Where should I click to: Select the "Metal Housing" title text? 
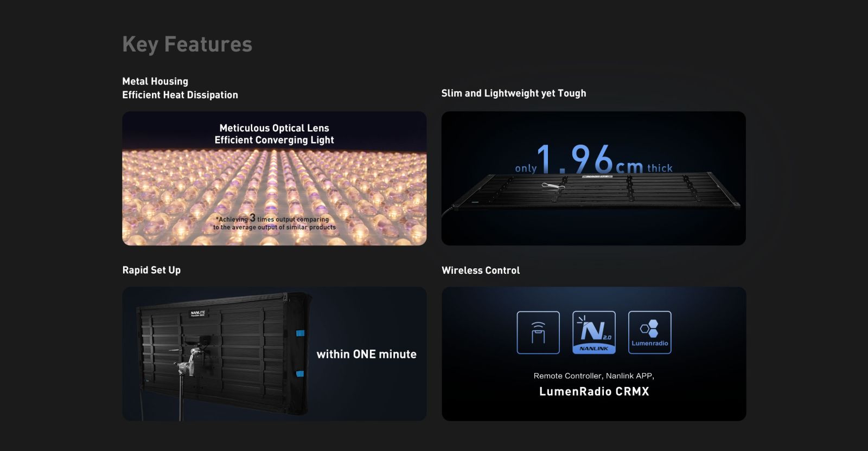(155, 81)
